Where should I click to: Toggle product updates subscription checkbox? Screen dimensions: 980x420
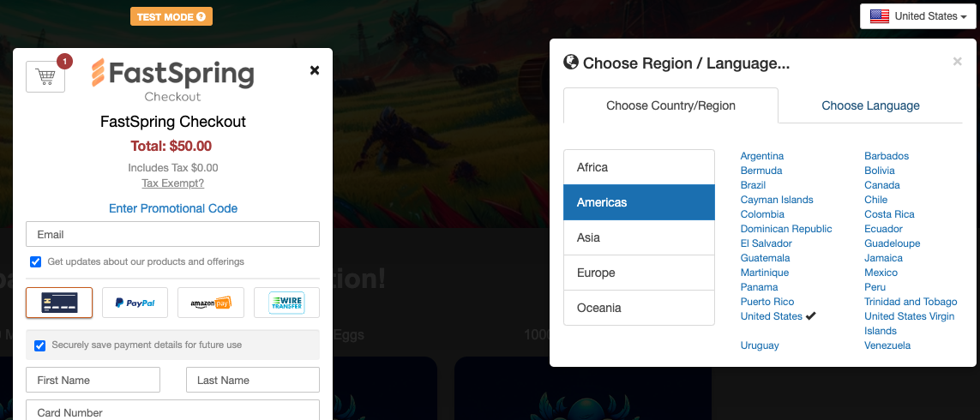pos(36,261)
